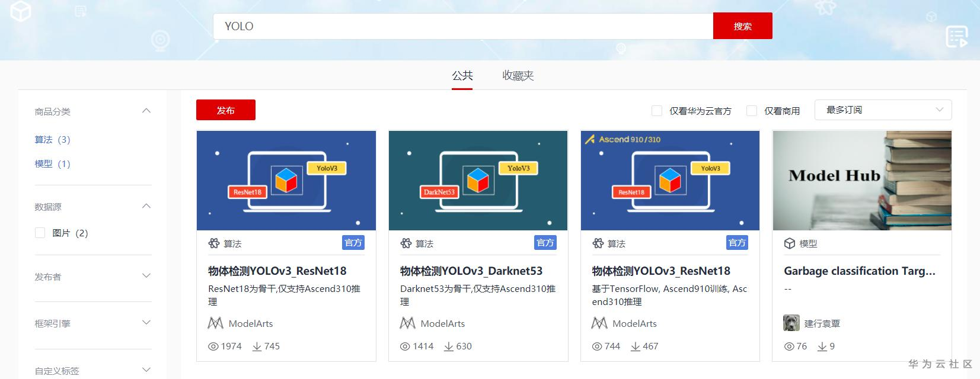Open the Garbage classification Targ... title

[x=860, y=271]
